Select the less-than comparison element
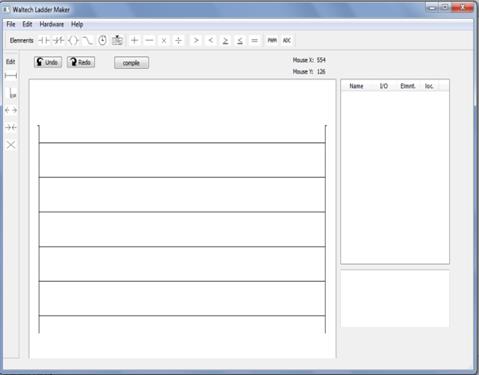The image size is (479, 375). (211, 41)
